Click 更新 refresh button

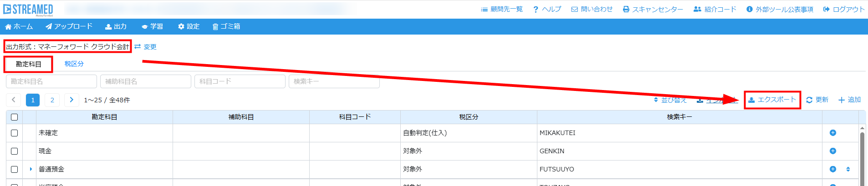[x=817, y=100]
